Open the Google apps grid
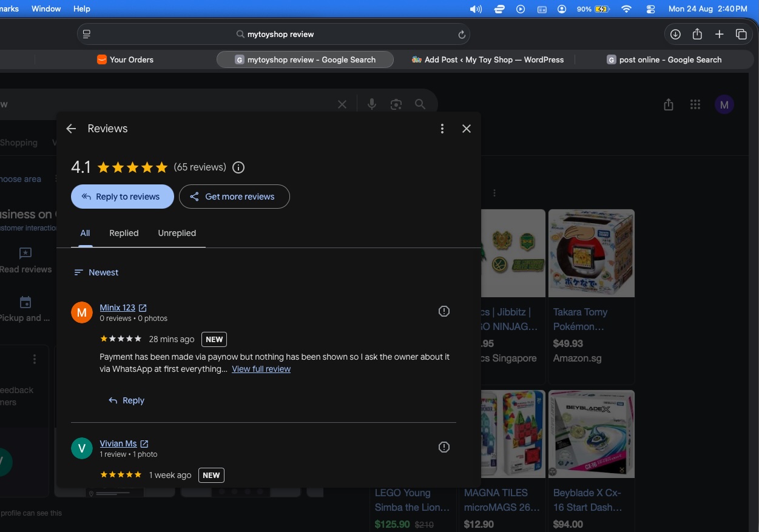Image resolution: width=759 pixels, height=532 pixels. [x=695, y=105]
